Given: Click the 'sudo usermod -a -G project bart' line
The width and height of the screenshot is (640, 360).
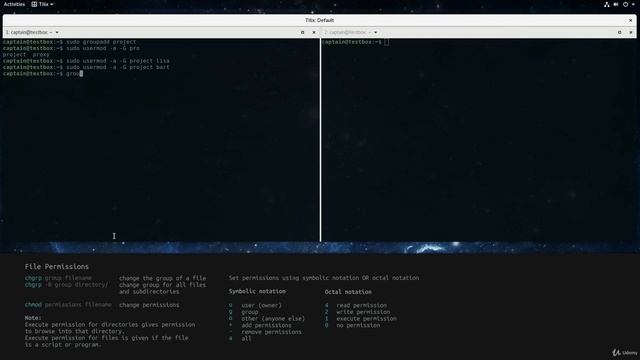Looking at the screenshot, I should (86, 67).
